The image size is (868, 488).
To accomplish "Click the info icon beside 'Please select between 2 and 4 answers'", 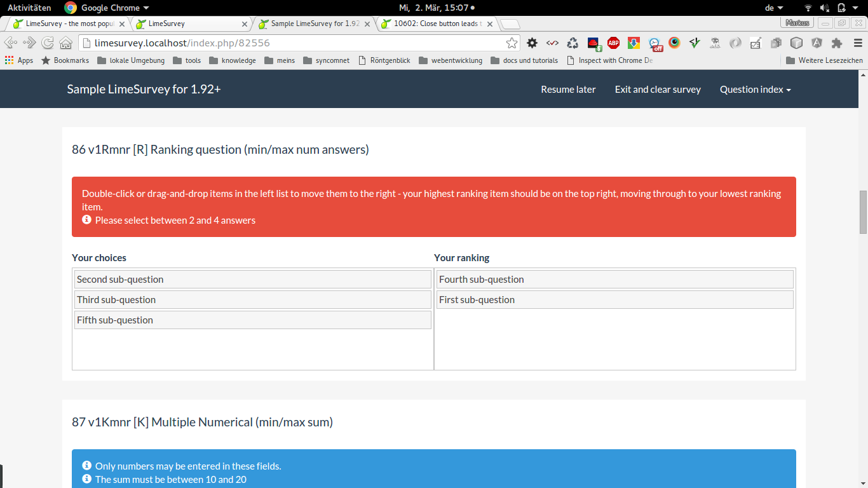I will (87, 220).
